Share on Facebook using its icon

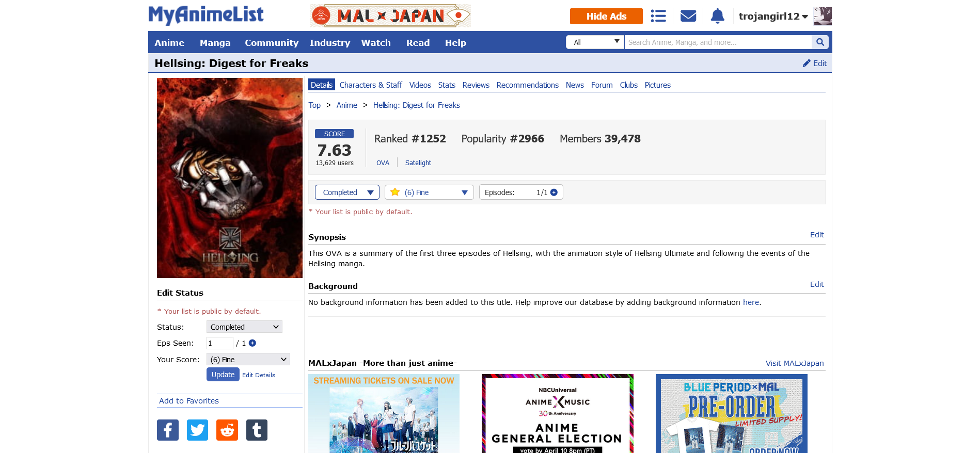168,430
